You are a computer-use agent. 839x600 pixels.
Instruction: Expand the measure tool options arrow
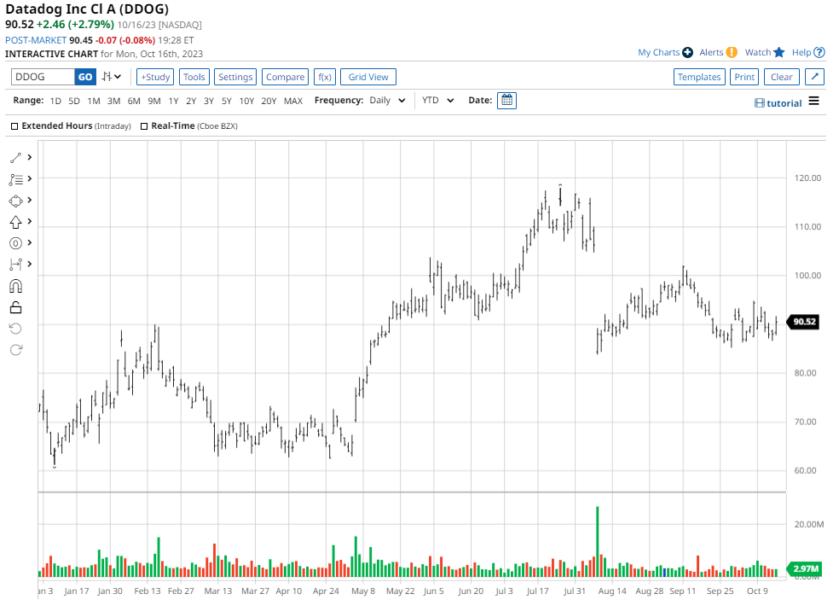point(29,264)
